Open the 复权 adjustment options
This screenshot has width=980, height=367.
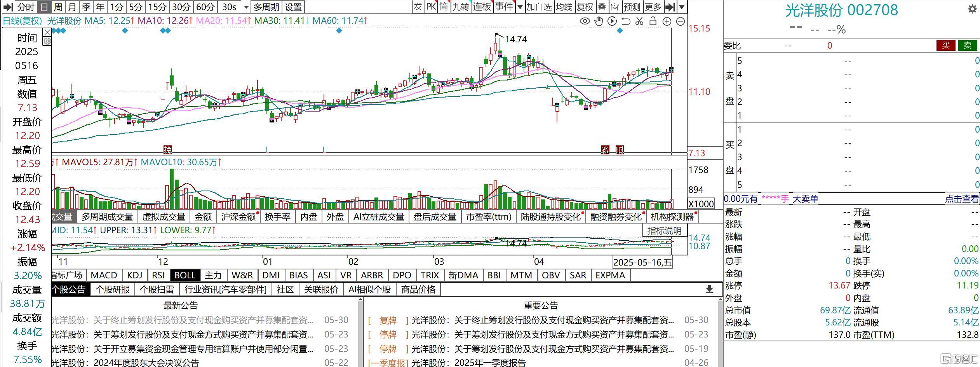(x=585, y=7)
